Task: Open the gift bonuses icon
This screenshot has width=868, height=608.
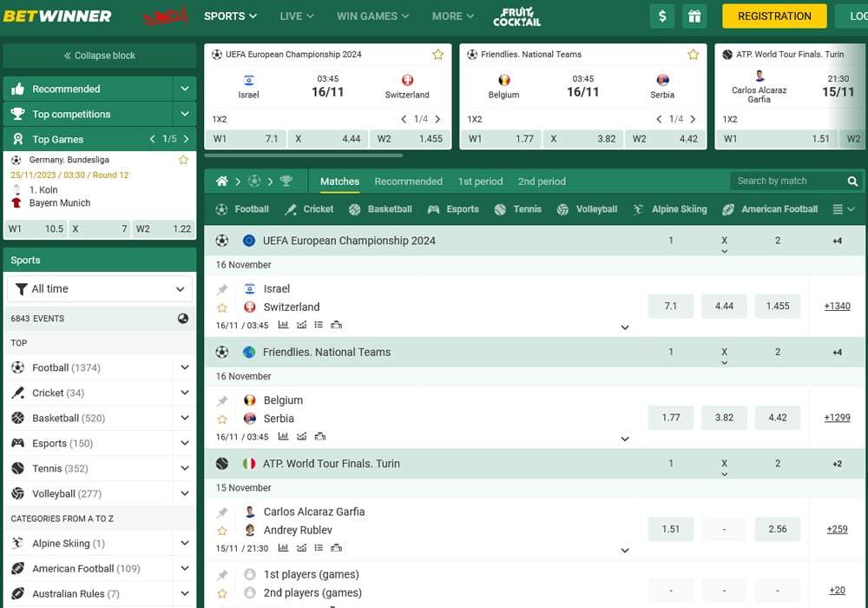Action: [x=694, y=16]
